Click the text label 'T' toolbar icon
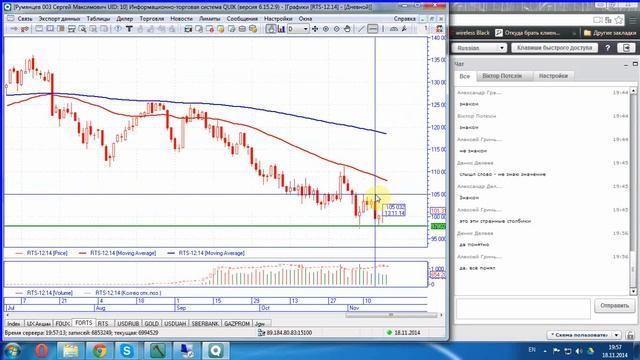 [129, 29]
